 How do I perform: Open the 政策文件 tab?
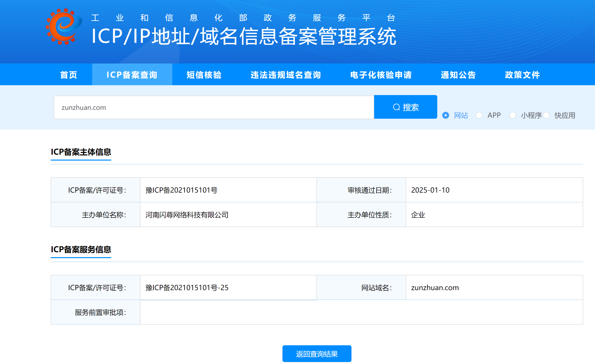click(x=522, y=75)
